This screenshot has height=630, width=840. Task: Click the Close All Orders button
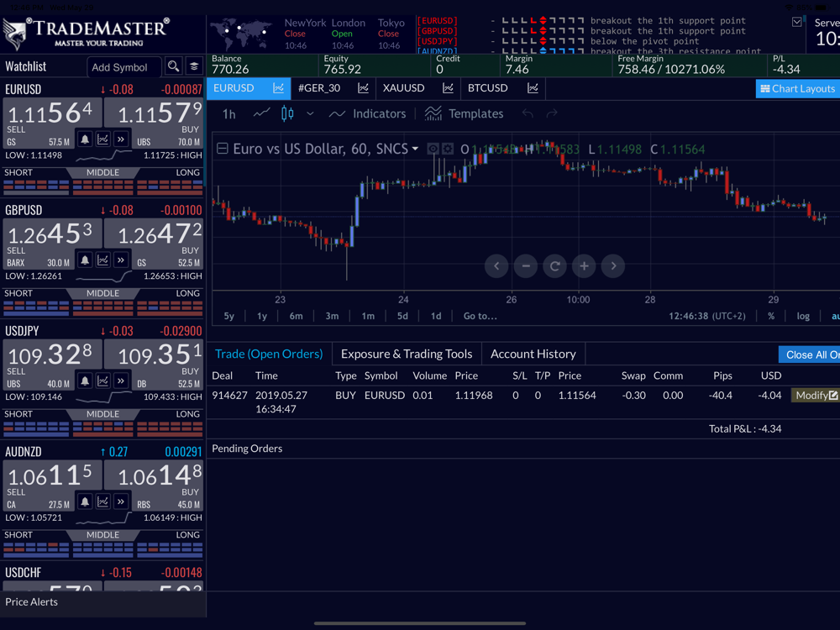coord(810,354)
